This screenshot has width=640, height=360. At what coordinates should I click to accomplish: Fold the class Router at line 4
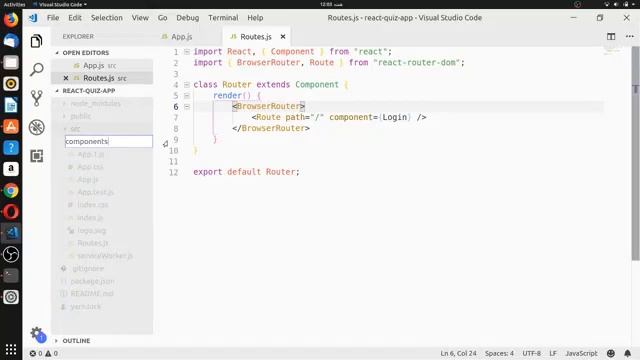click(187, 84)
